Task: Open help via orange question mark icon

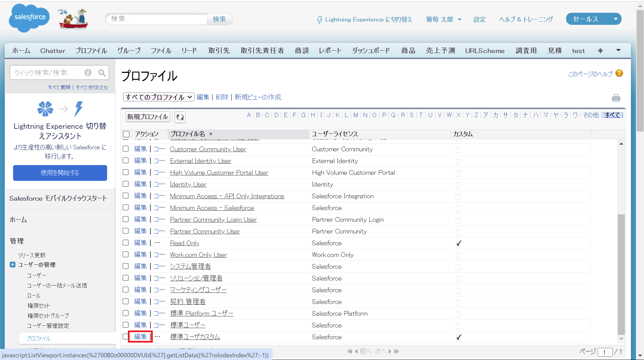Action: (619, 73)
